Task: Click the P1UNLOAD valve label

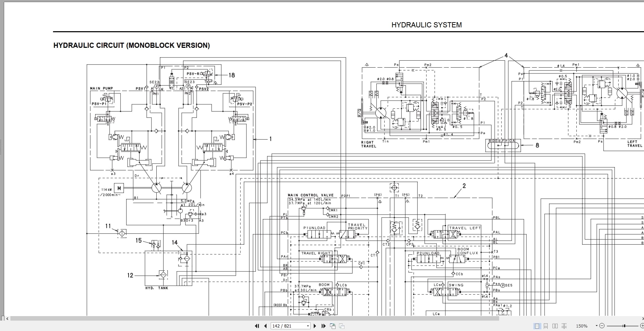Action: [314, 228]
